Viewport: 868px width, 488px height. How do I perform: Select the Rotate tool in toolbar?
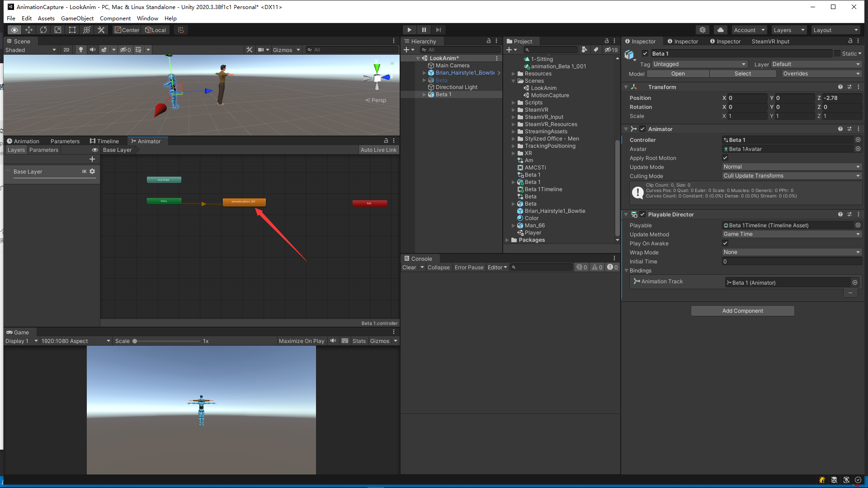click(x=43, y=30)
